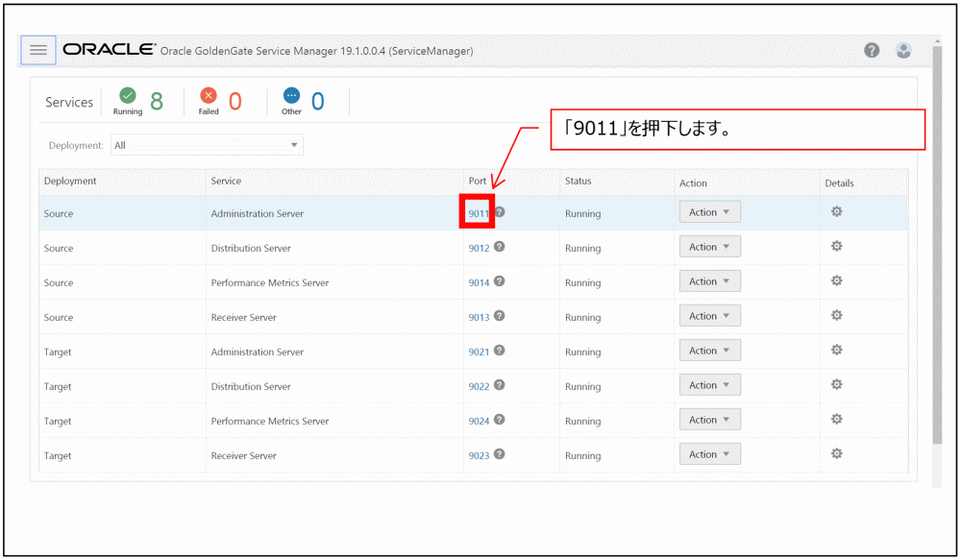Open Action dropdown for Target Distribution Server
Viewport: 961px width, 560px height.
(x=710, y=385)
